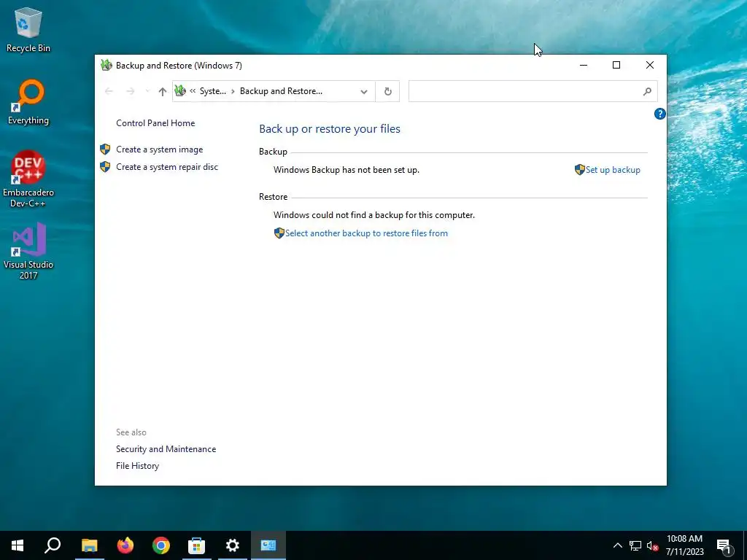The height and width of the screenshot is (560, 747).
Task: Click the address bar Control Panel icon
Action: point(180,90)
